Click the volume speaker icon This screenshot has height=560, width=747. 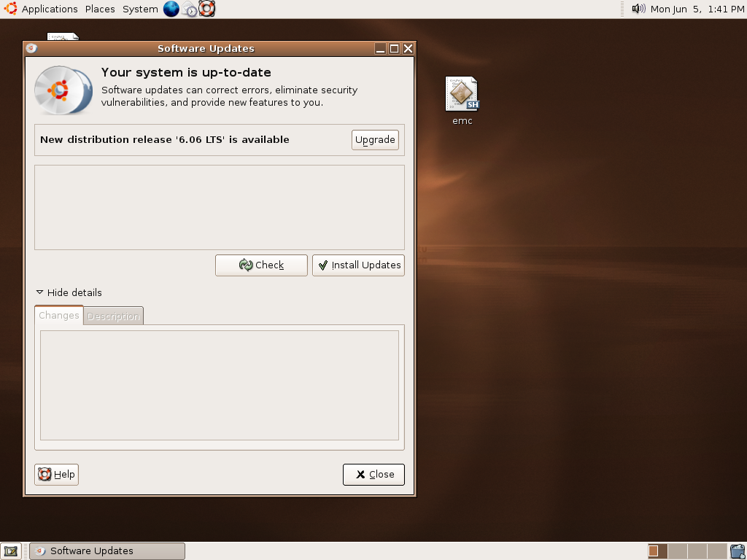638,9
